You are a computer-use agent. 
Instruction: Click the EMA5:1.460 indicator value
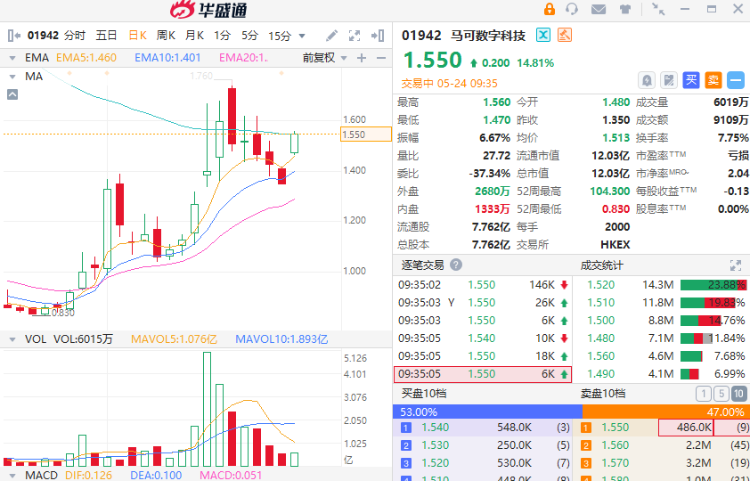(86, 58)
